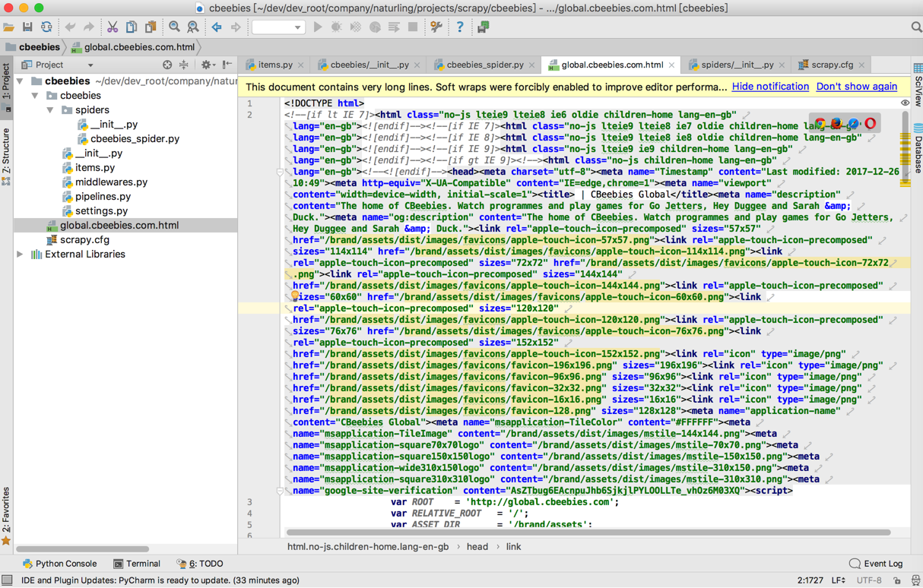923x588 pixels.
Task: Toggle the inspections eye icon in editor
Action: 905,103
